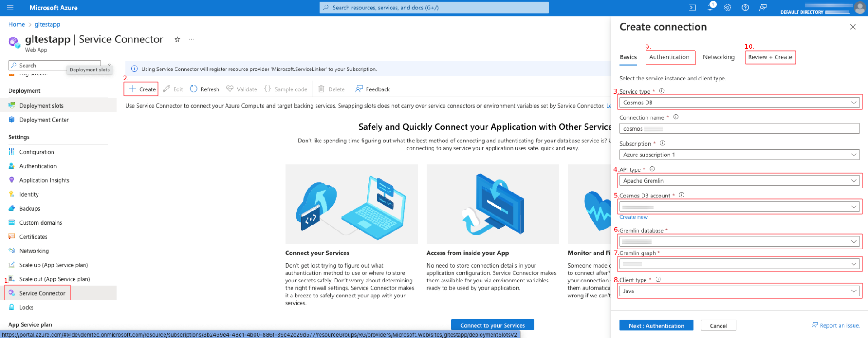This screenshot has height=338, width=868.
Task: Open the Subscription dropdown
Action: (x=739, y=155)
